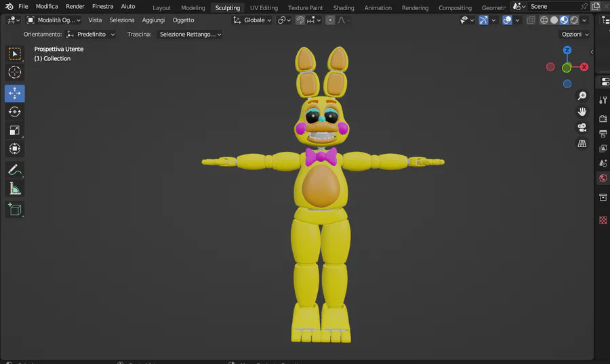Open the Modifica menu
Screen dimensions: 610x364
tap(47, 6)
